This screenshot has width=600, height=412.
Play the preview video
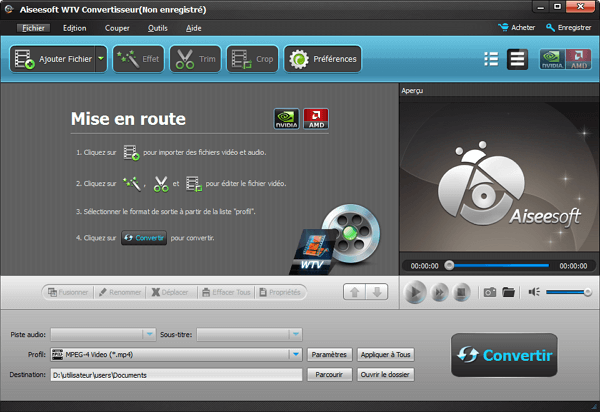415,292
